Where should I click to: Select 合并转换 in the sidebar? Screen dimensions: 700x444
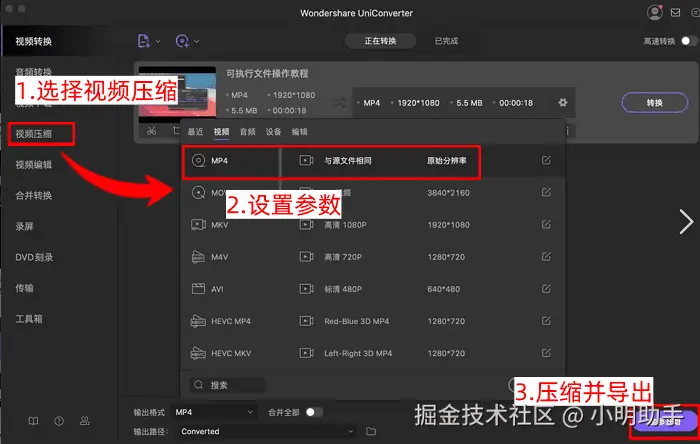(x=34, y=195)
